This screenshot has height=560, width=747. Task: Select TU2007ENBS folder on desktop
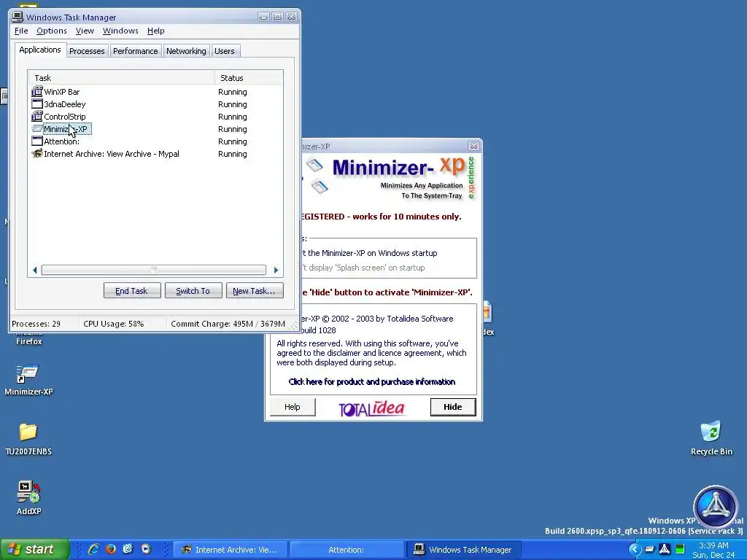pos(28,432)
